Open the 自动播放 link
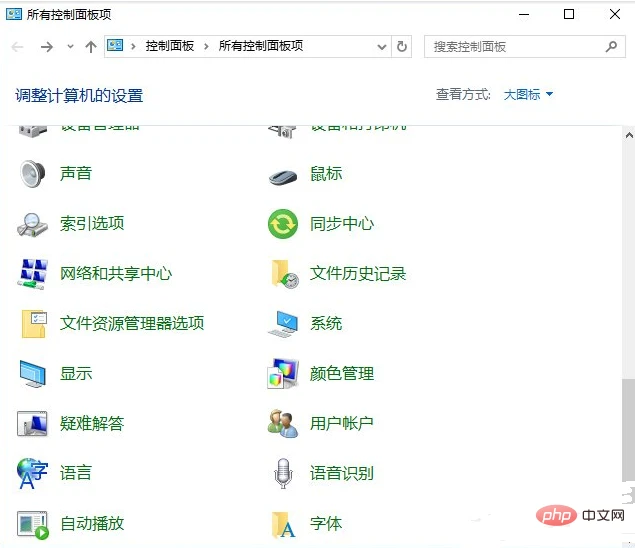Screen dimensions: 635x548 pyautogui.click(x=92, y=523)
